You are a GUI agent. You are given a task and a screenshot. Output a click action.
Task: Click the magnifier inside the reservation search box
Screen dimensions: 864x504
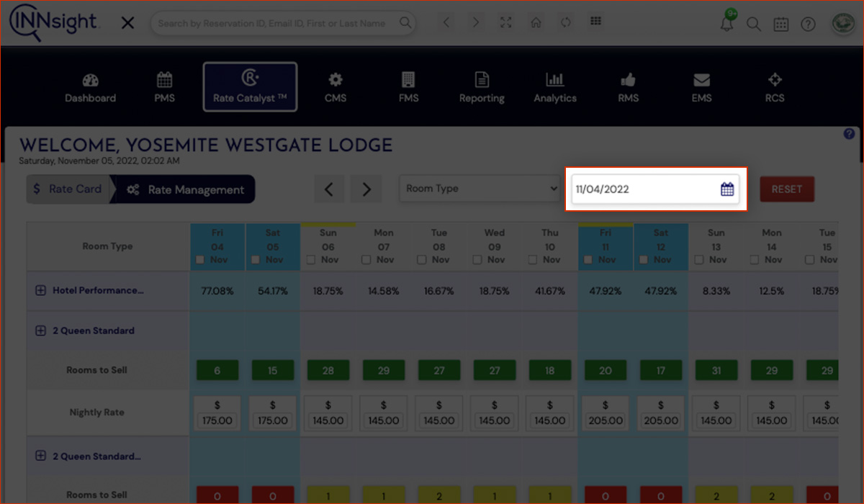406,23
